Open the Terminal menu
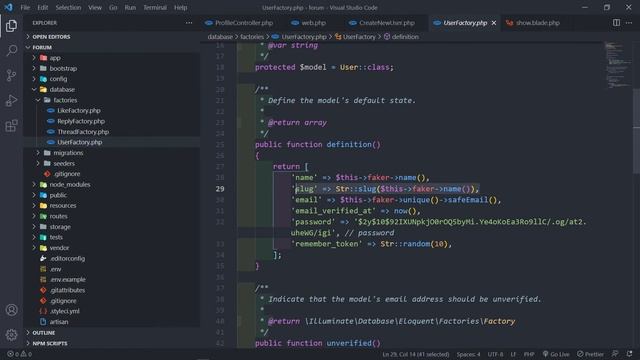The height and width of the screenshot is (360, 640). 155,7
